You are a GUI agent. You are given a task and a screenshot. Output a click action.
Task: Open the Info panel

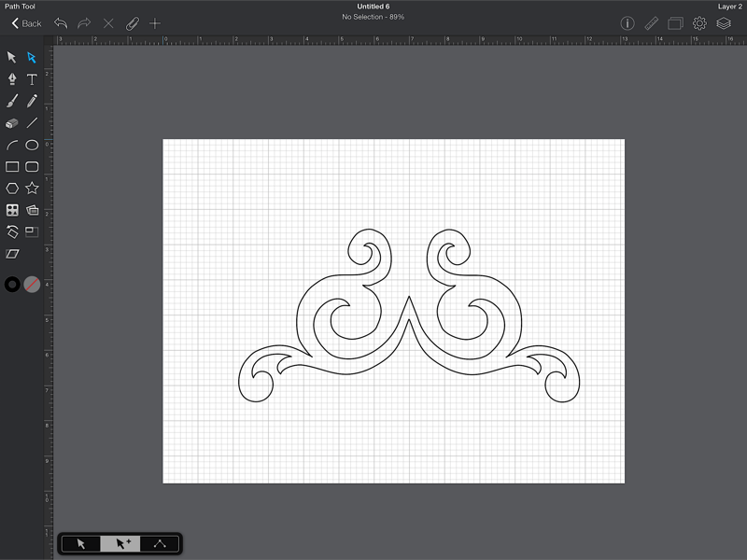[627, 23]
